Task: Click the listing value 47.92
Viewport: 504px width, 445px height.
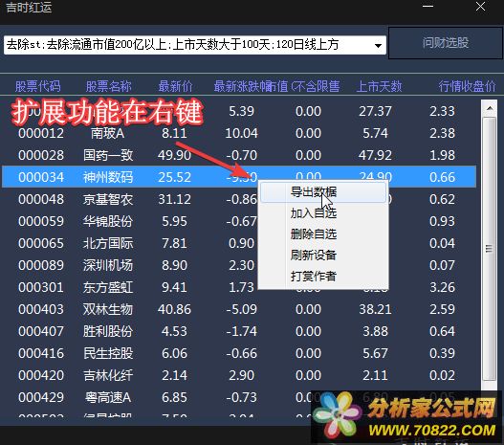Action: point(375,155)
